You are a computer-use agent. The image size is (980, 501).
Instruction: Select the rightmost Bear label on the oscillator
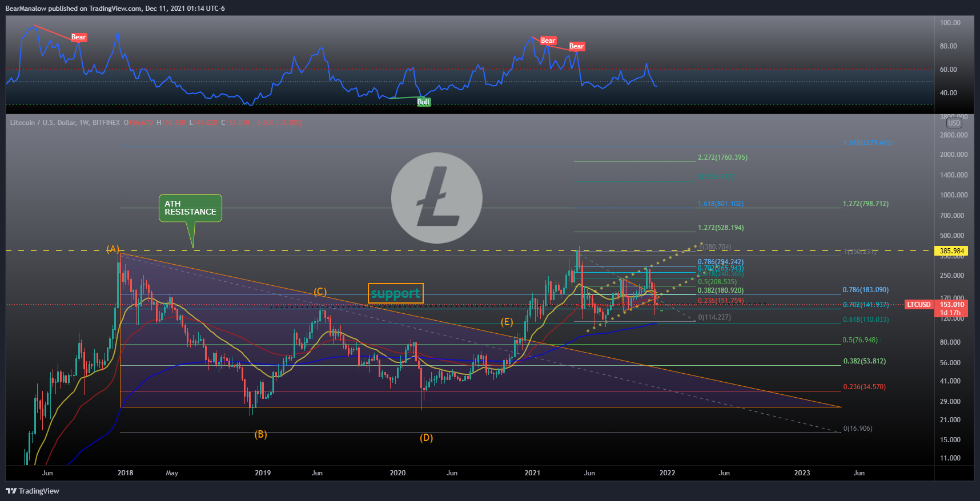point(577,46)
